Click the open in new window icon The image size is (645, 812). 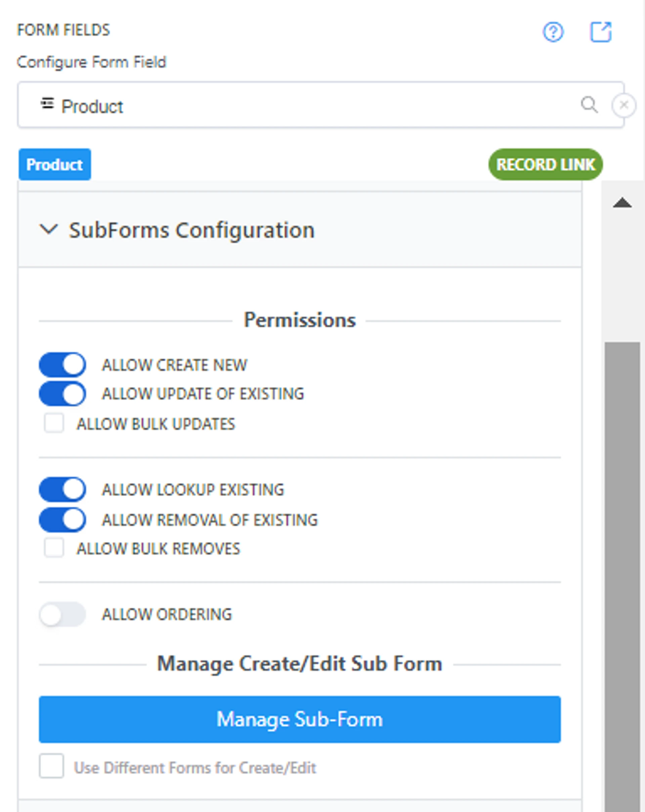600,32
